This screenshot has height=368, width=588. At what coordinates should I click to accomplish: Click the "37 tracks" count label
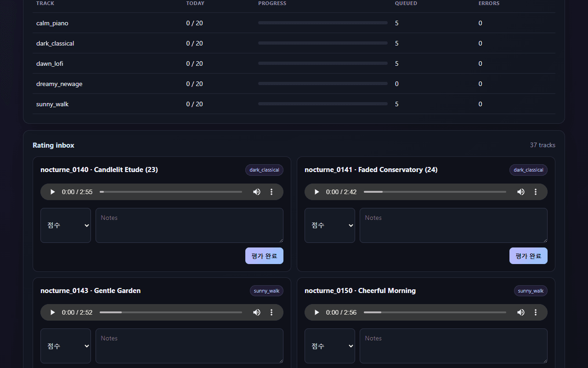543,145
